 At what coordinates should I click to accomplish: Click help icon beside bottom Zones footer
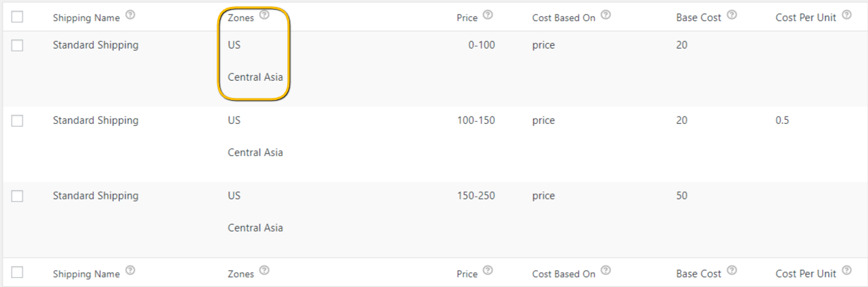click(265, 271)
